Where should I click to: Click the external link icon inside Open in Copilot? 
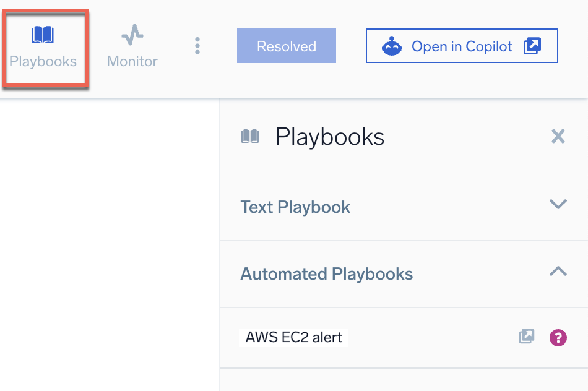click(531, 46)
